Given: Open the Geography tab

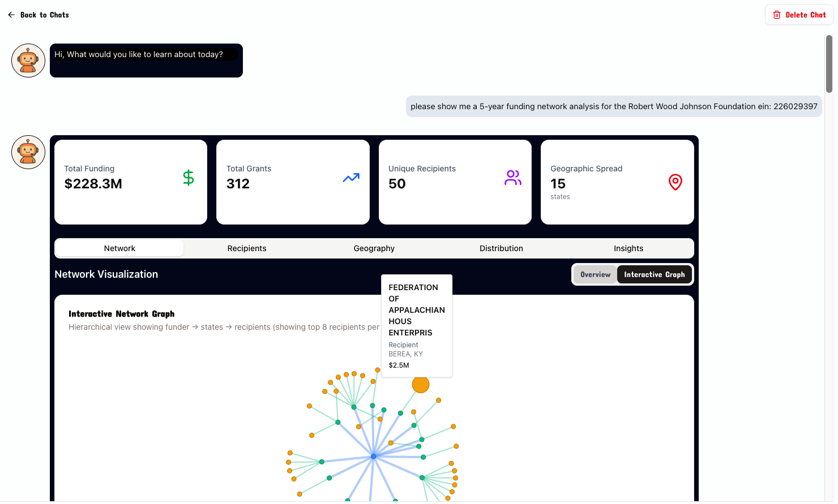Looking at the screenshot, I should coord(374,248).
